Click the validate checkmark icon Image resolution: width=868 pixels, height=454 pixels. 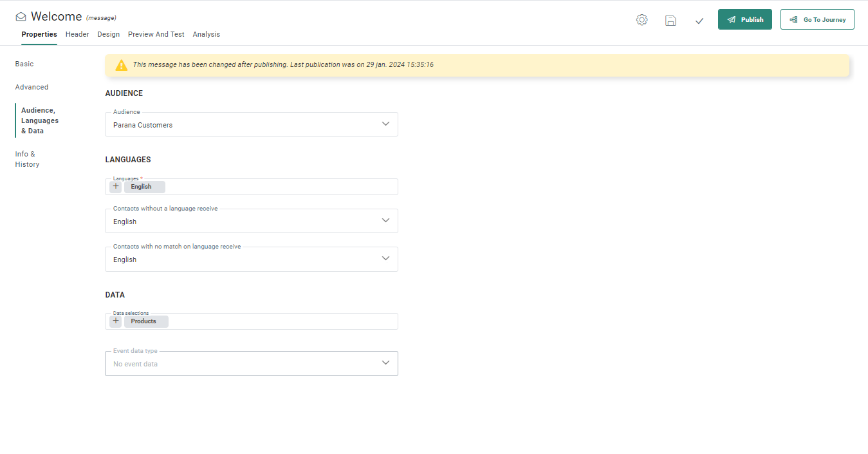click(699, 21)
